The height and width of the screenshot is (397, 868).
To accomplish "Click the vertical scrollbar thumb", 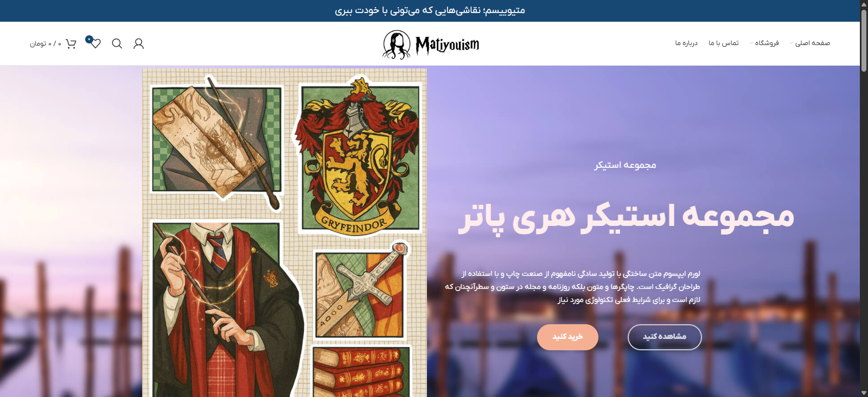I will (x=864, y=39).
